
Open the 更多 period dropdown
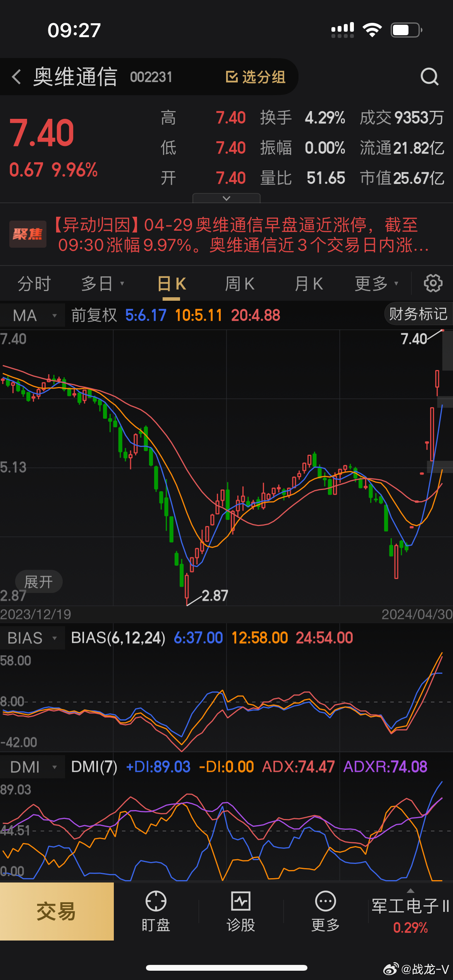pos(377,284)
